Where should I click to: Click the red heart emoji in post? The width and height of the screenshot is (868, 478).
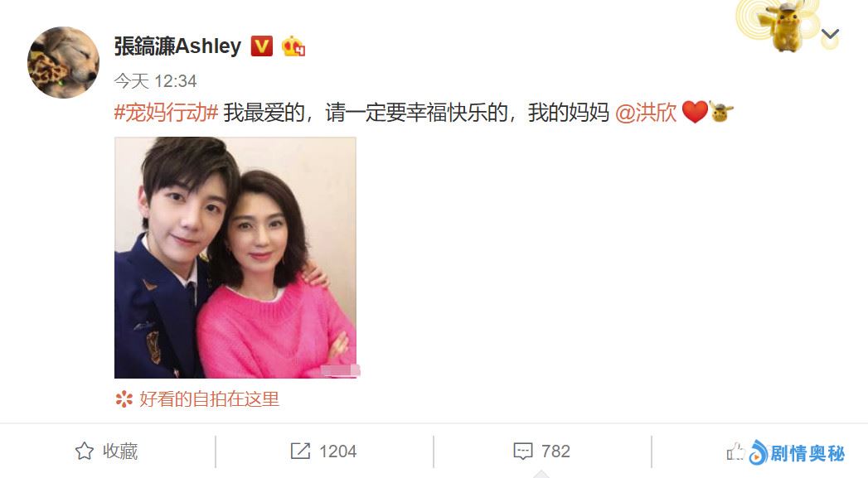point(695,113)
